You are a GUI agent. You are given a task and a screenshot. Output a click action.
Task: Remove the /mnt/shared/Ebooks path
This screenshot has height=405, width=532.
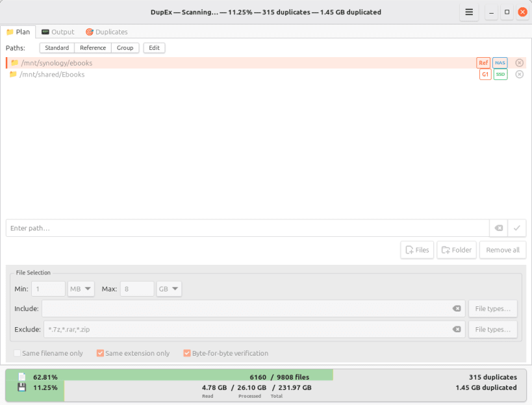(519, 74)
